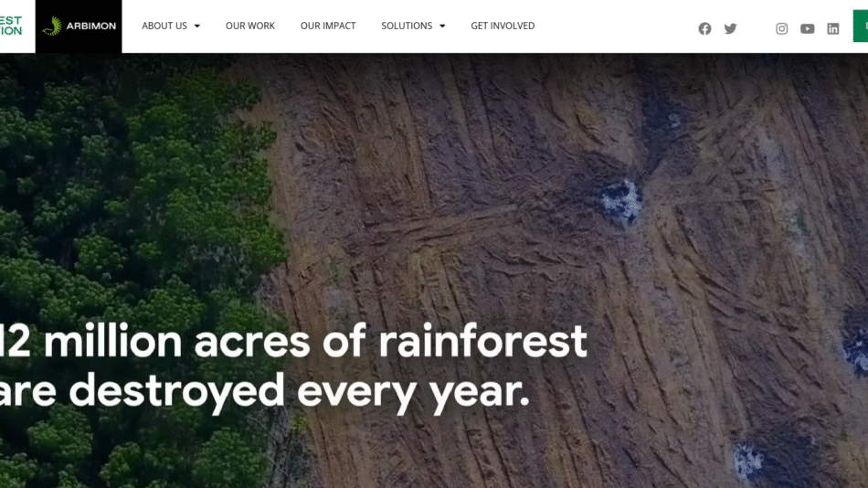868x488 pixels.
Task: Open the Facebook page icon
Action: (x=704, y=28)
